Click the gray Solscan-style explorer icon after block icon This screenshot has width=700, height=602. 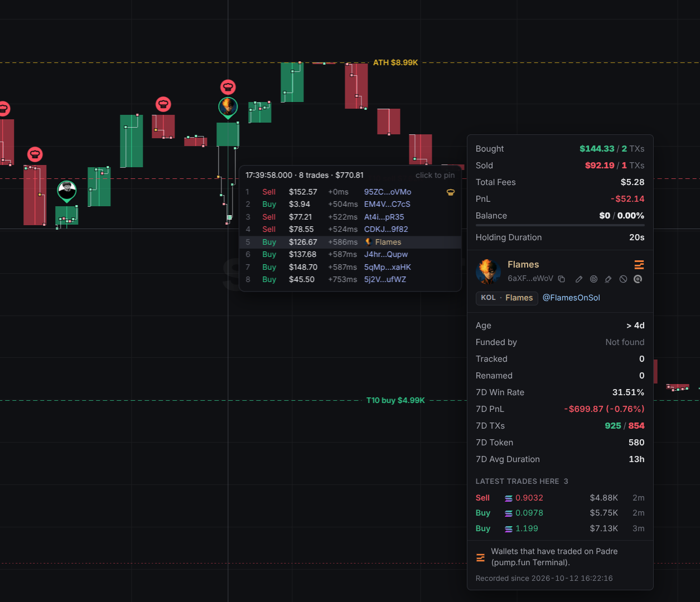[x=638, y=279]
